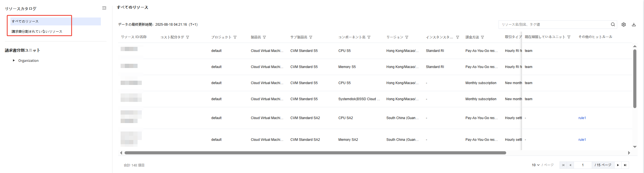Click the horizontal scrollbar right arrow
644x173 pixels.
pyautogui.click(x=629, y=153)
